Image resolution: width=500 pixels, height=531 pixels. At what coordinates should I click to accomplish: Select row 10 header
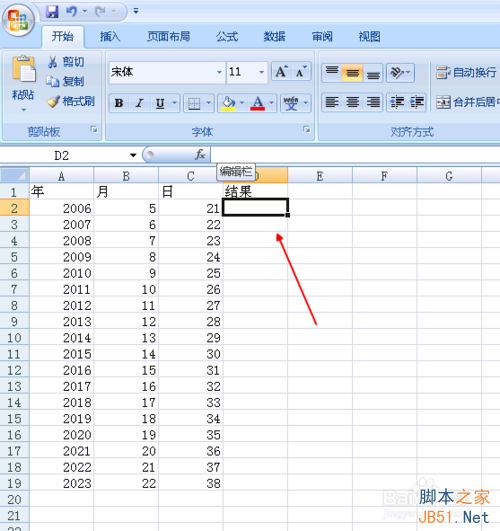15,338
